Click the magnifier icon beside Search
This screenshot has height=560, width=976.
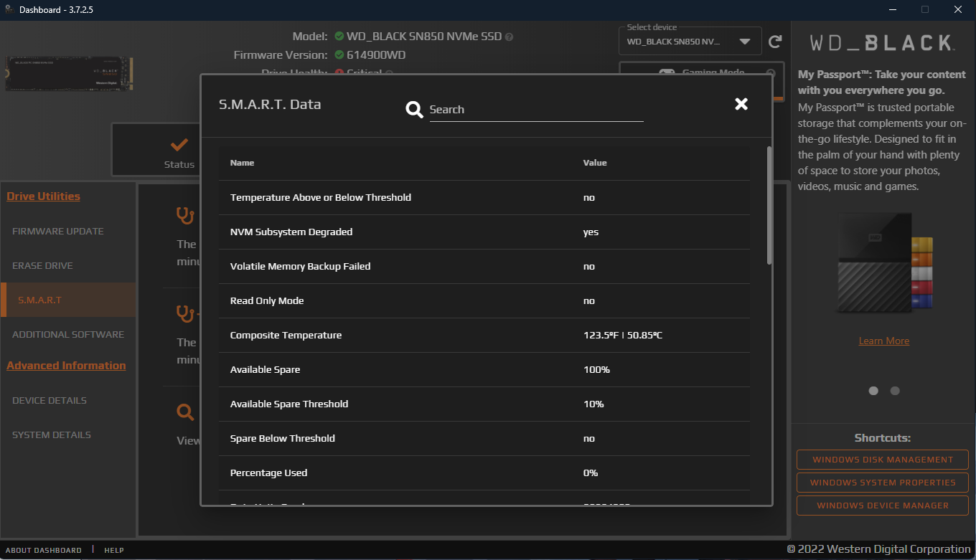(x=414, y=110)
